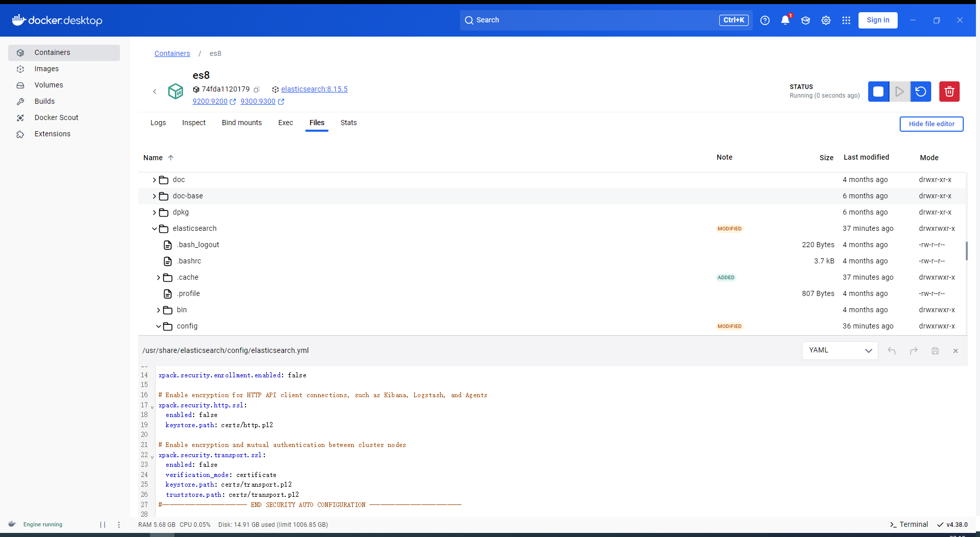This screenshot has width=980, height=537.
Task: Click Hide file editor button
Action: click(x=931, y=124)
